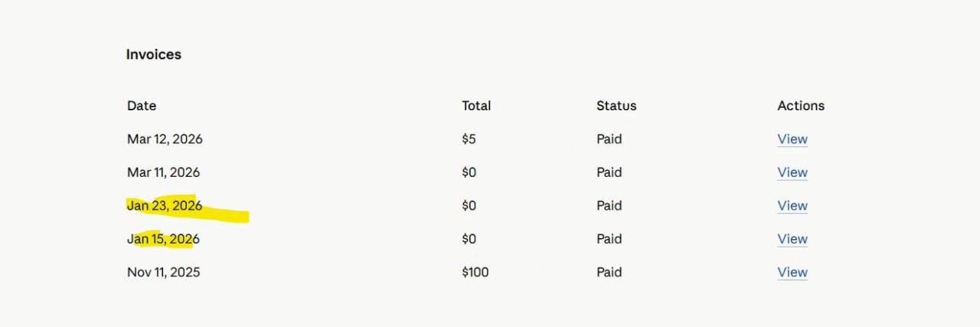The width and height of the screenshot is (980, 327).
Task: Open the Jan 15, 2026 invoice View link
Action: coord(792,239)
